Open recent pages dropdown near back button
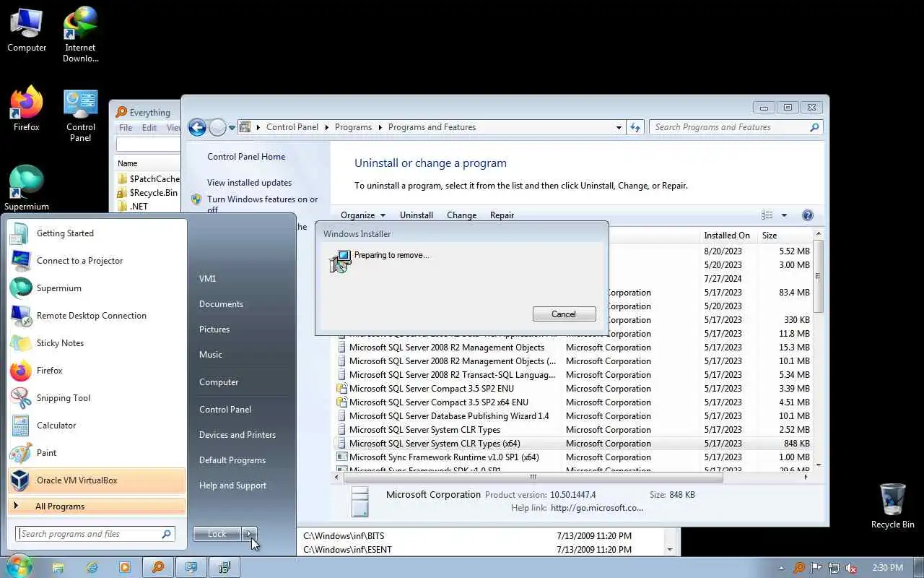The width and height of the screenshot is (924, 578). (x=232, y=127)
